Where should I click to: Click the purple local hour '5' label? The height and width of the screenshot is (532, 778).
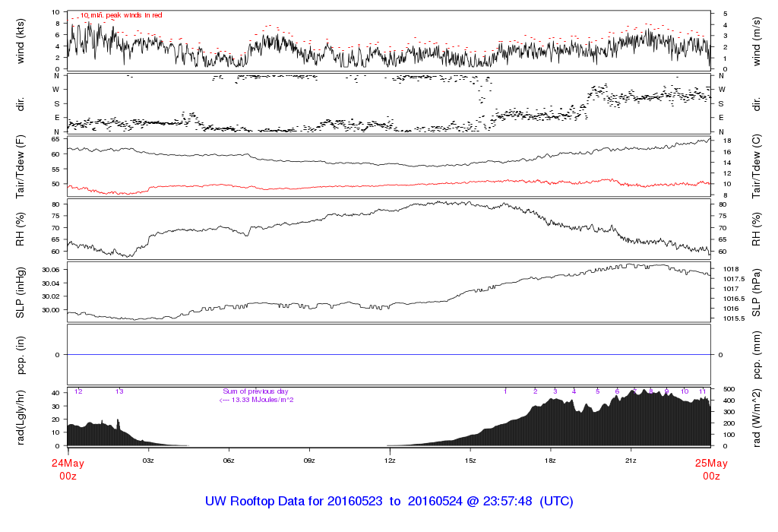click(x=597, y=391)
